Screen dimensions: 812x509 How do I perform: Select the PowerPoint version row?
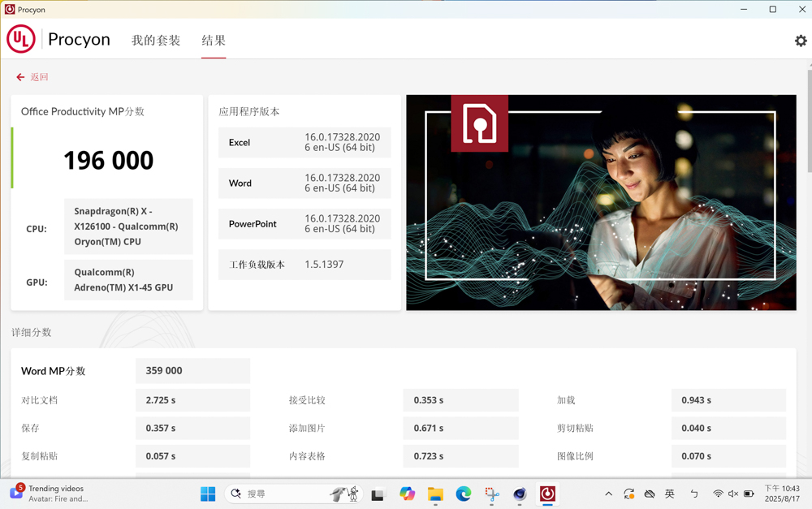(x=304, y=224)
